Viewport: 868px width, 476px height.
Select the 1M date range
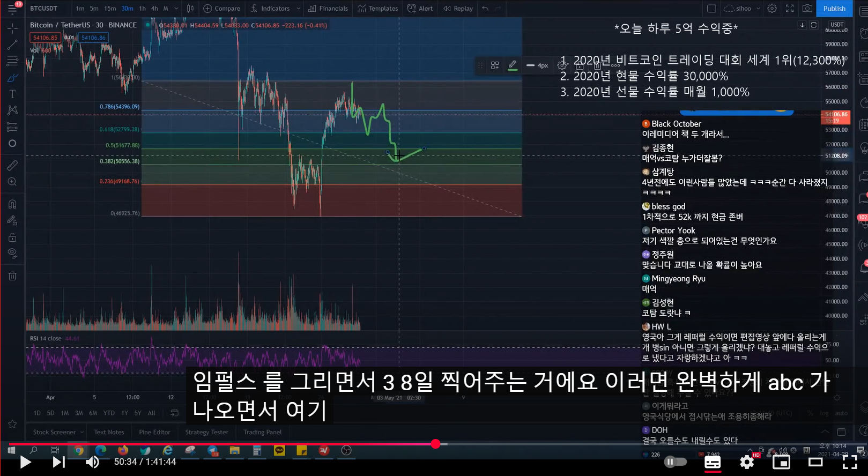pos(65,413)
